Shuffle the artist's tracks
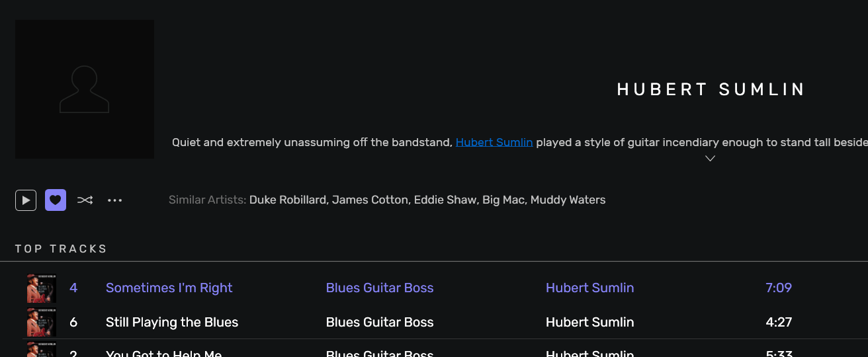Image resolution: width=868 pixels, height=357 pixels. (85, 200)
